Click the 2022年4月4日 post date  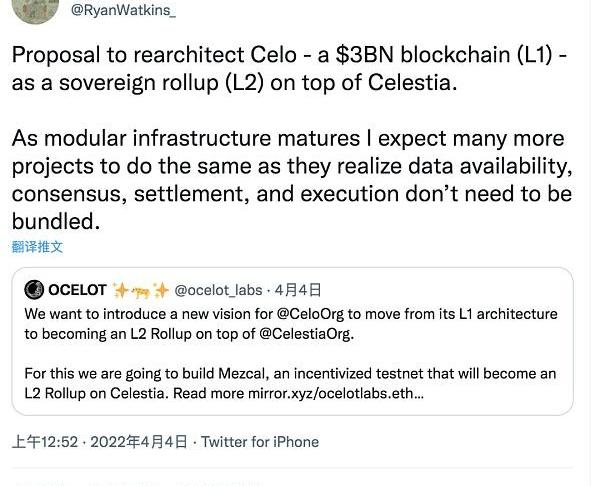click(140, 441)
